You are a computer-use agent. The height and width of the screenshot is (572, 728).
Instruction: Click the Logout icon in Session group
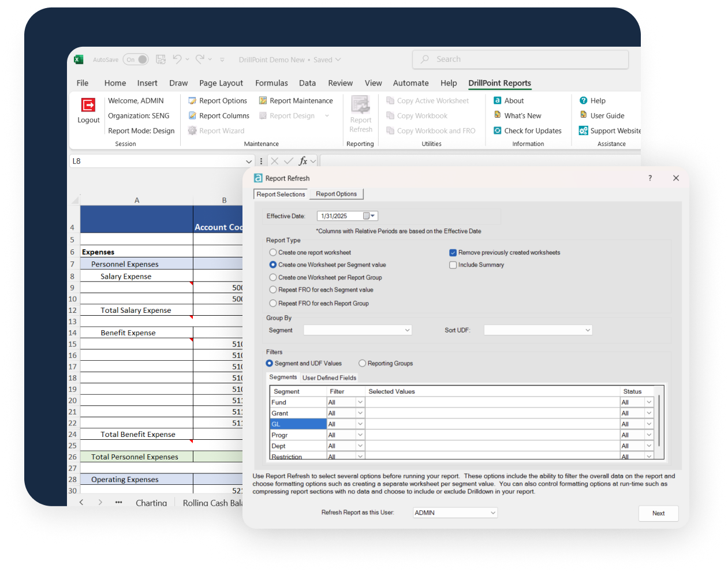88,105
